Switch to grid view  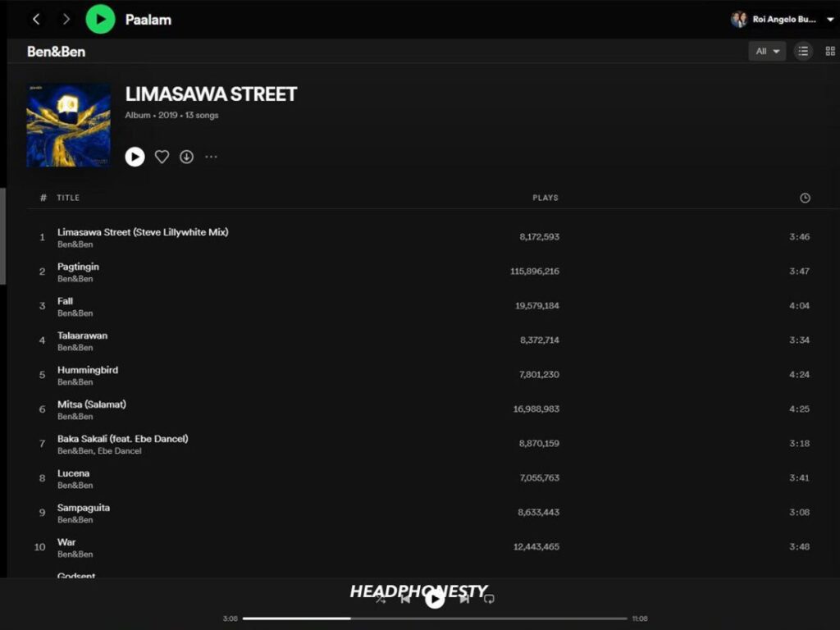click(830, 51)
